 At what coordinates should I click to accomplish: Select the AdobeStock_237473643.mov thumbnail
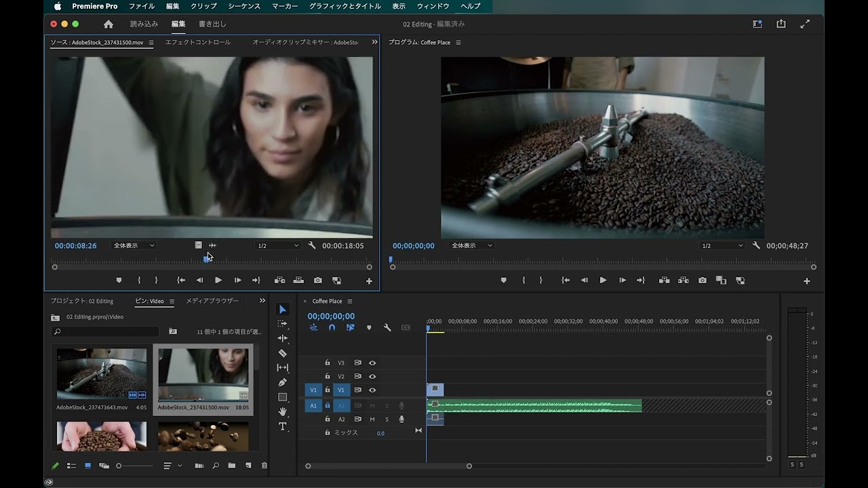coord(102,373)
